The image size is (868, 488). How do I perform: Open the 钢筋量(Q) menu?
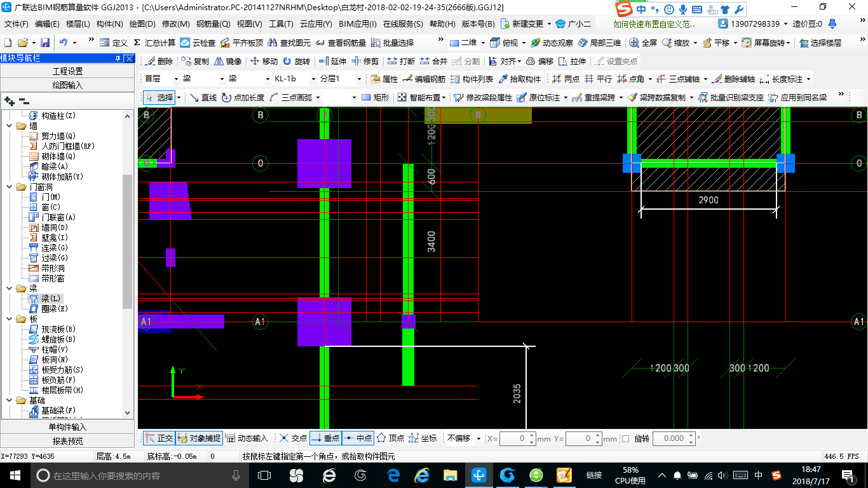click(214, 24)
